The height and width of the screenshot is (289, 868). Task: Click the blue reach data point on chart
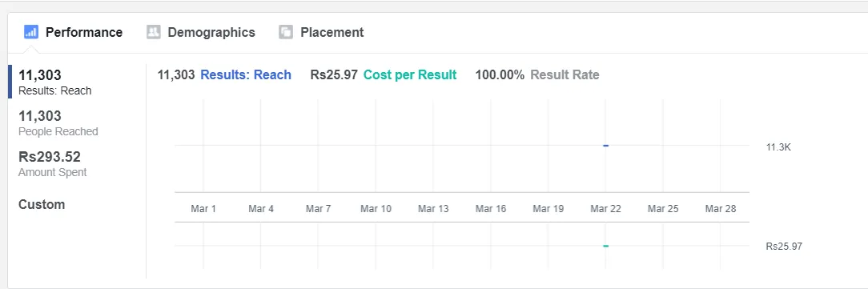605,146
